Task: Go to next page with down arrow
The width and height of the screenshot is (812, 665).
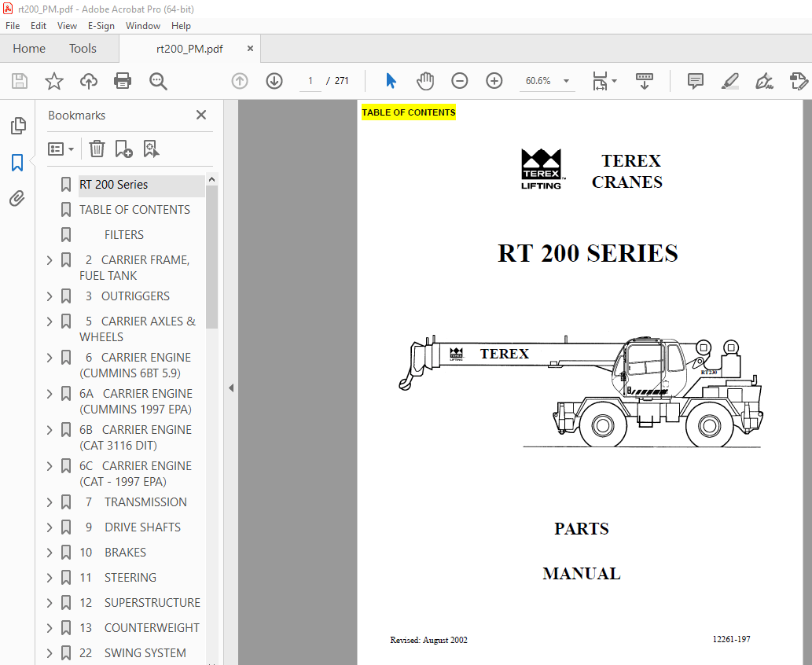Action: coord(274,80)
